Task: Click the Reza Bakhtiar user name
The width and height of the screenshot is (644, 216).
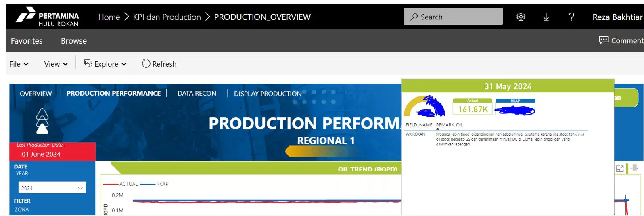Action: pos(617,17)
